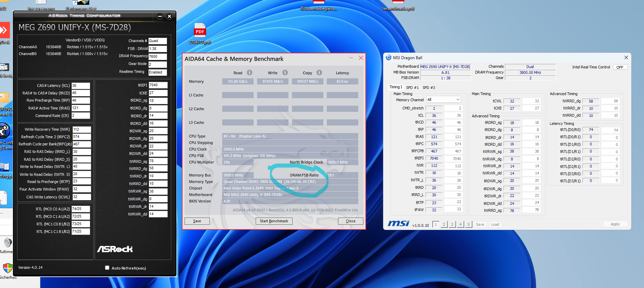This screenshot has height=288, width=644.
Task: Click the tCL field in MSI Dragon Ball
Action: [434, 116]
